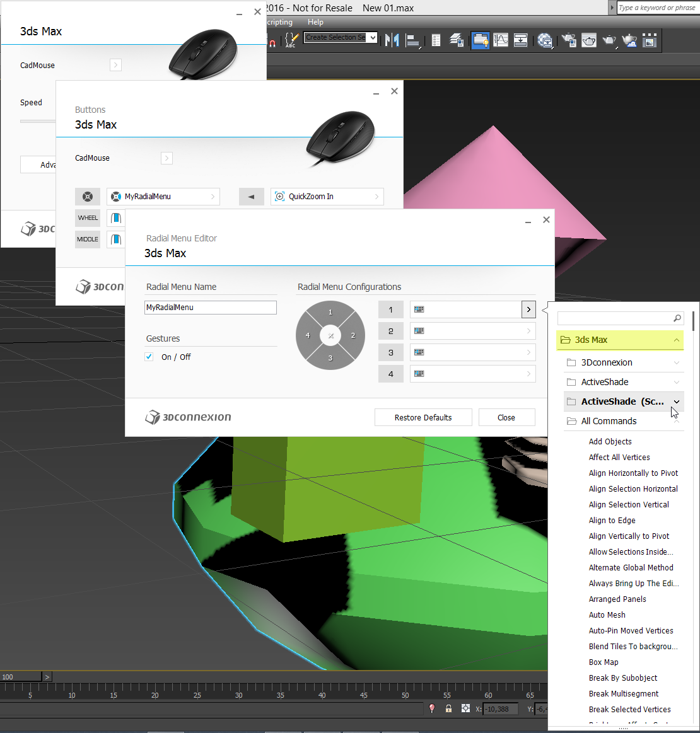The width and height of the screenshot is (700, 733).
Task: Click the isolate selection toggle (pink bulb) icon
Action: click(432, 708)
